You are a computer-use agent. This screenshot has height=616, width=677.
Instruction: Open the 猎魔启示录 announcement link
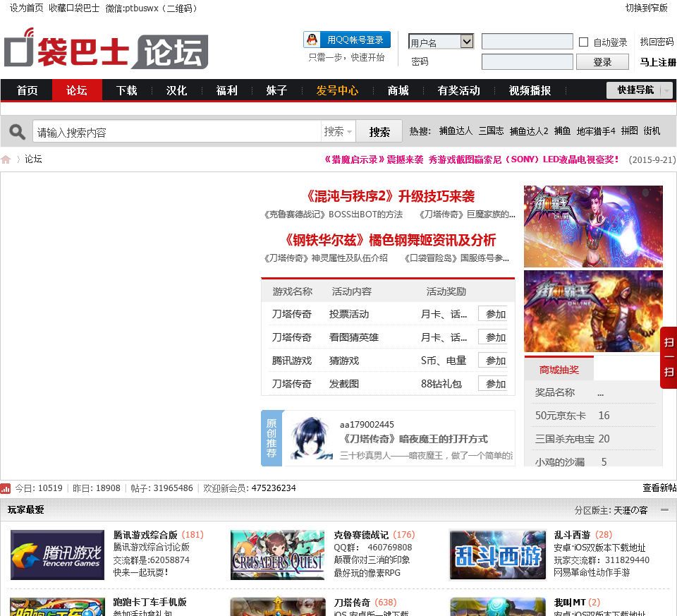coord(471,159)
